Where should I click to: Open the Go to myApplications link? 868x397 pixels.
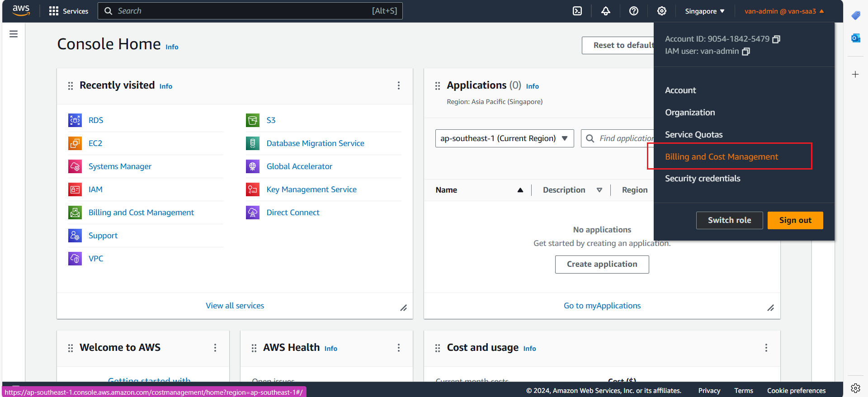click(x=602, y=306)
